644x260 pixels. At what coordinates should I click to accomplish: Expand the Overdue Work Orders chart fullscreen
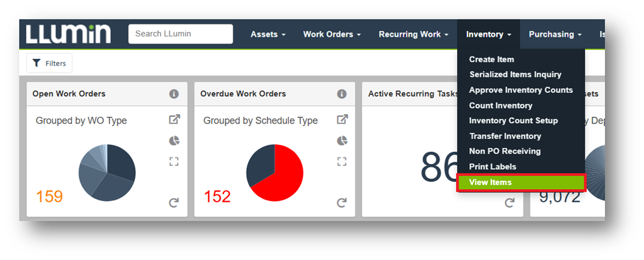coord(342,161)
